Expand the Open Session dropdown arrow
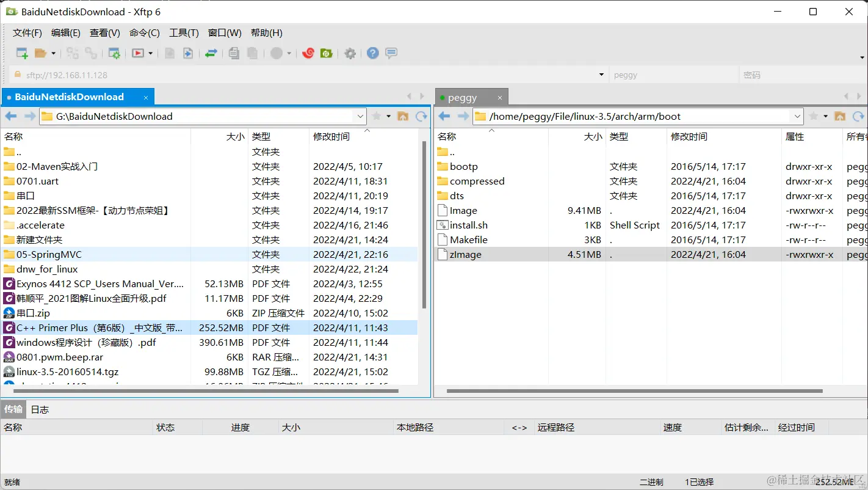The height and width of the screenshot is (490, 868). pyautogui.click(x=53, y=53)
